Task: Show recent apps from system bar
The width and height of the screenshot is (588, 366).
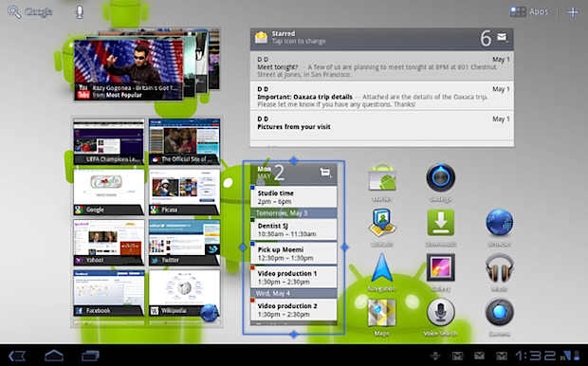Action: (90, 356)
